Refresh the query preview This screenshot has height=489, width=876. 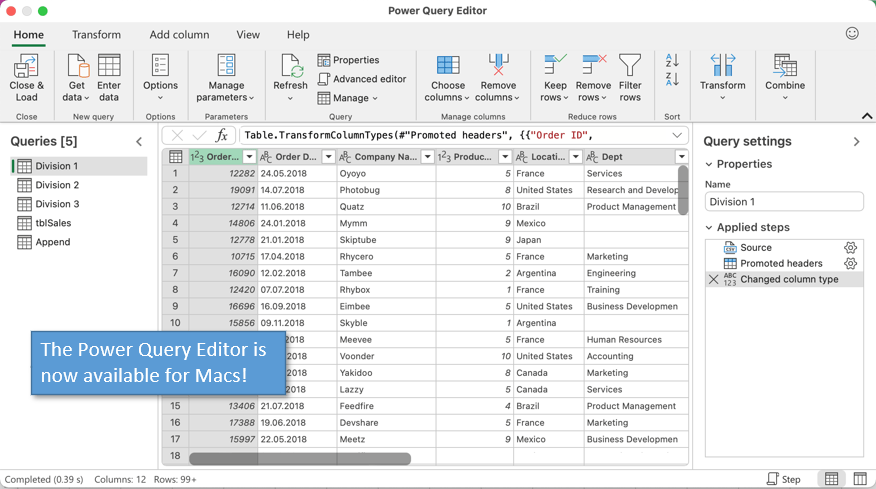(291, 67)
